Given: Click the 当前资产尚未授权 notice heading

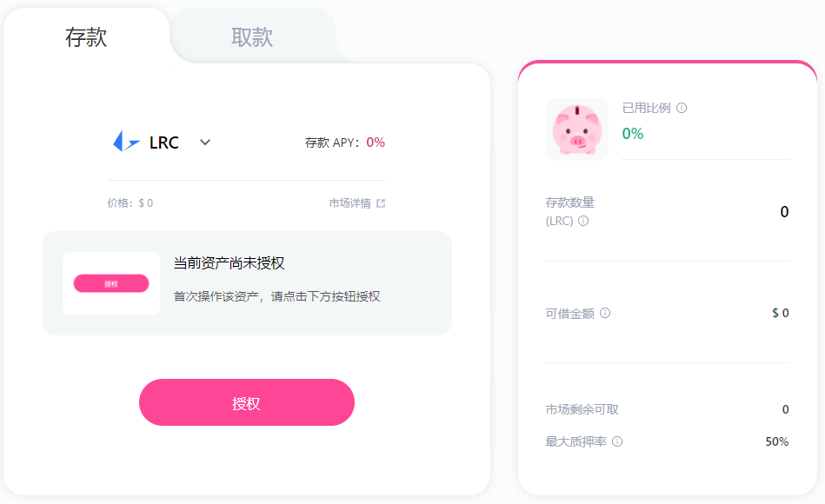Looking at the screenshot, I should click(230, 263).
